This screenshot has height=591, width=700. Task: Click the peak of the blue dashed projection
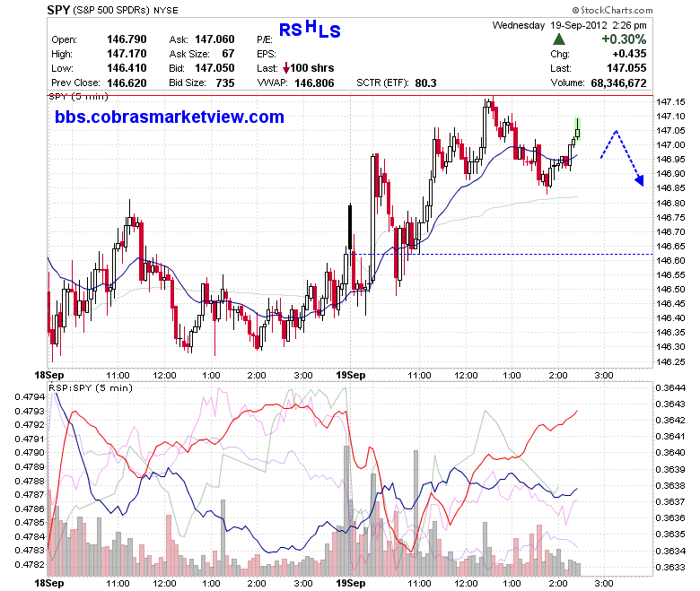pyautogui.click(x=617, y=131)
